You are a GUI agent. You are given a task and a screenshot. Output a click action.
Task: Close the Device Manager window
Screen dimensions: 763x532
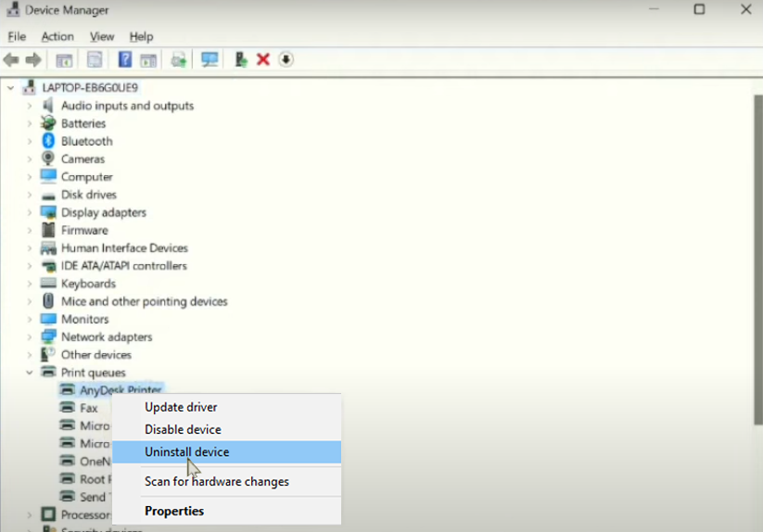tap(746, 9)
